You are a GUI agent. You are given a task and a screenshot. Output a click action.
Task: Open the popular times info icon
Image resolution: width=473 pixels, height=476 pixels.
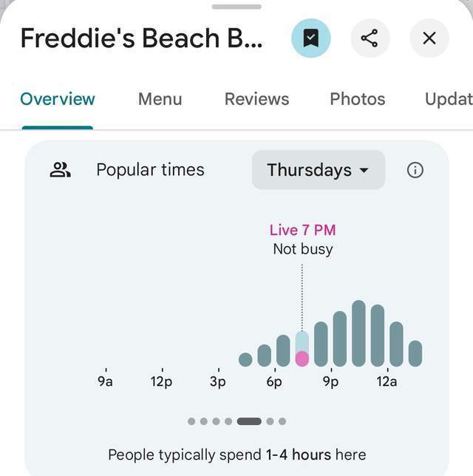(415, 170)
